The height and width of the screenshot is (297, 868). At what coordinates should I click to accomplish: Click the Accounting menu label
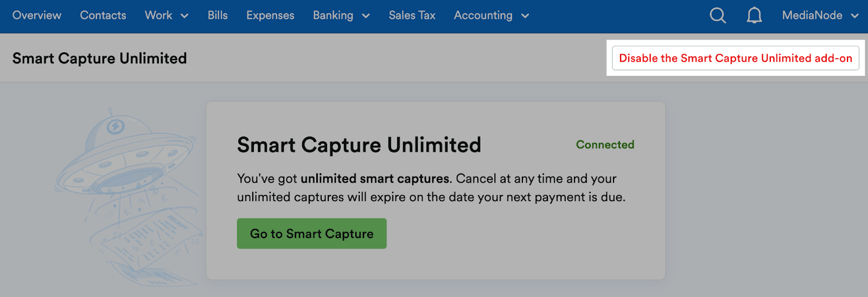(483, 16)
